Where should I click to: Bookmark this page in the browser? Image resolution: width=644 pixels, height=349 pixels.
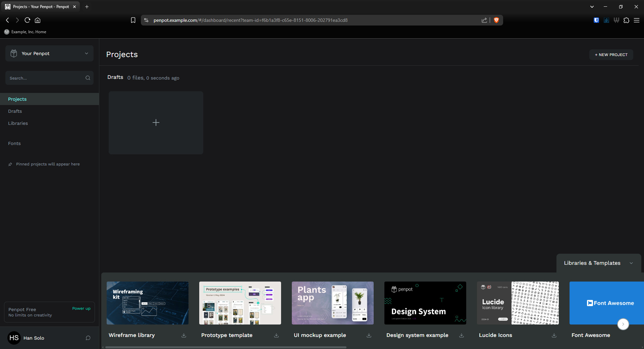pyautogui.click(x=133, y=20)
